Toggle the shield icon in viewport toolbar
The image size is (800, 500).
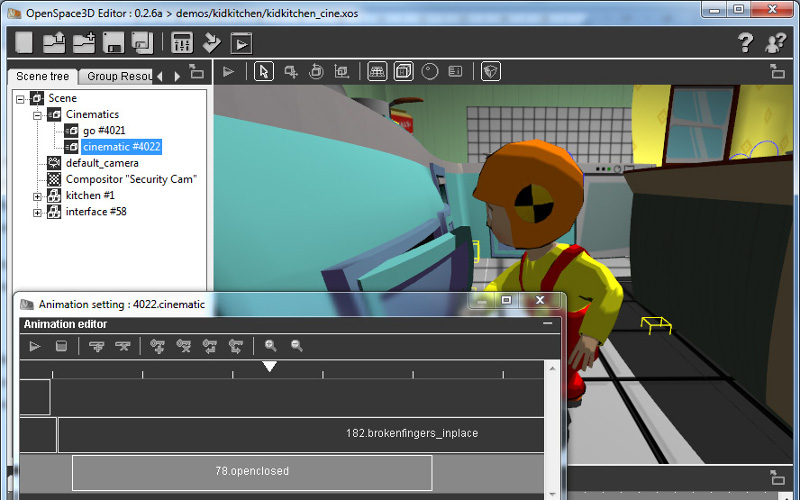point(490,71)
